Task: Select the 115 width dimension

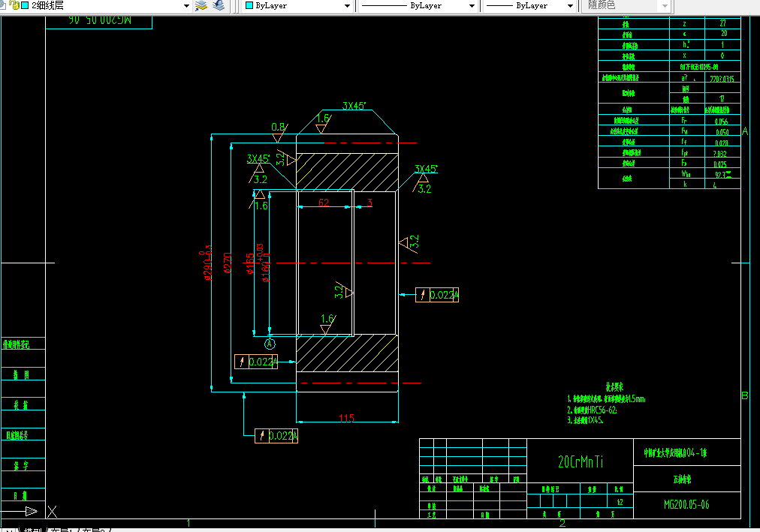Action: (x=346, y=418)
